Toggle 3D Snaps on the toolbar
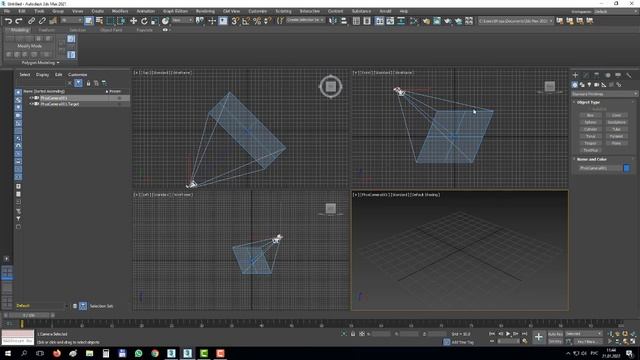 (x=235, y=21)
